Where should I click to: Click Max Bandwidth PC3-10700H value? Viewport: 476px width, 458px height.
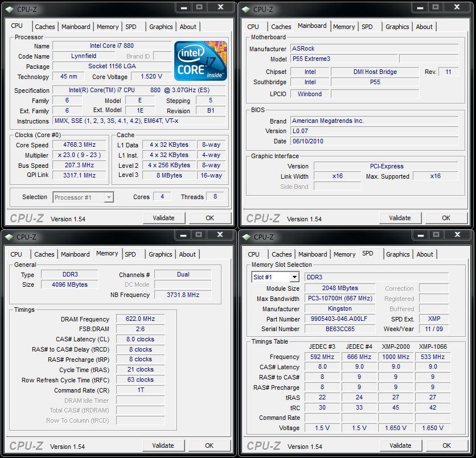(x=340, y=299)
